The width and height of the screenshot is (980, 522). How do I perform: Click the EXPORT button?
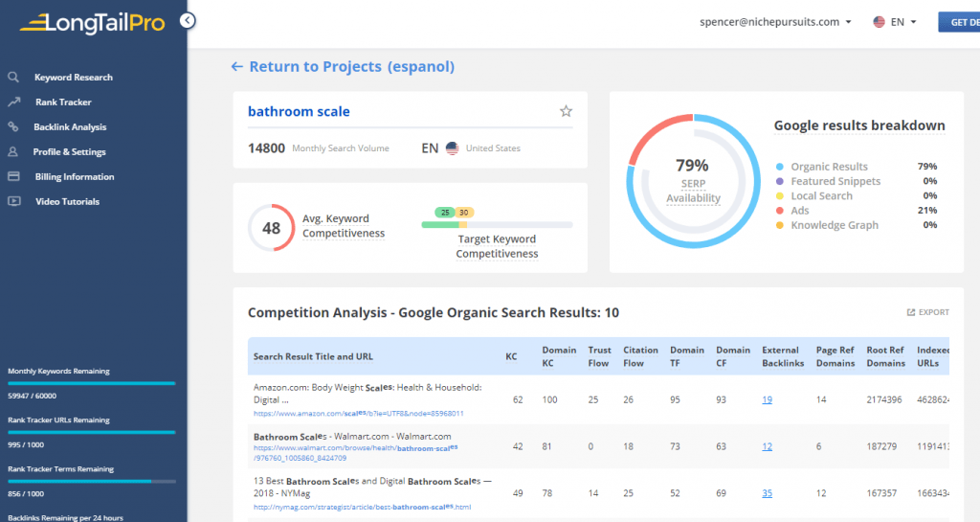click(928, 312)
